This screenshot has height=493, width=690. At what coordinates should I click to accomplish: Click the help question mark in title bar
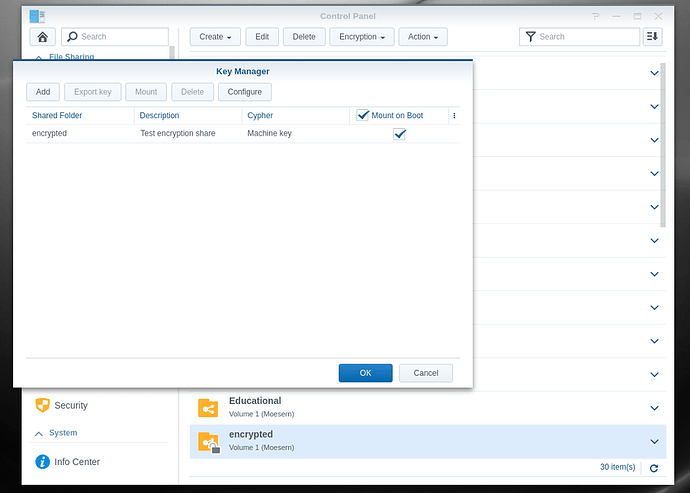(x=596, y=16)
